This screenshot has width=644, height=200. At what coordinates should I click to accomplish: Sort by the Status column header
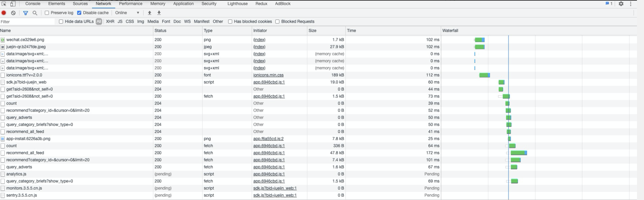[178, 30]
